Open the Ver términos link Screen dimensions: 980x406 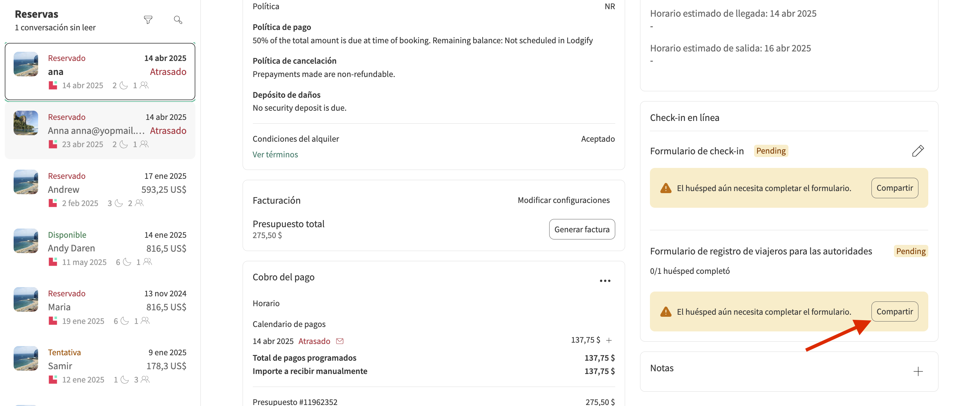click(x=275, y=154)
